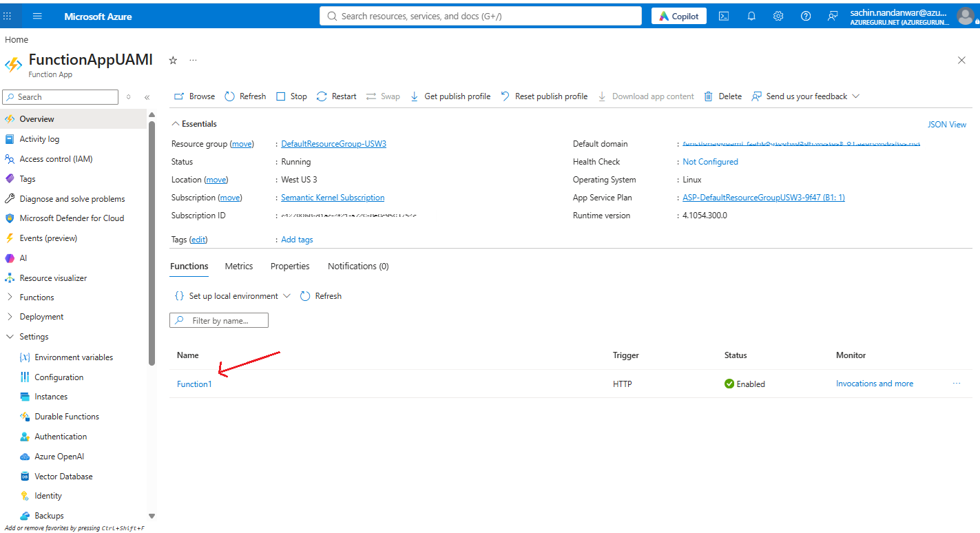Screen dimensions: 980x533
Task: Open Environment variables in sidebar
Action: point(74,357)
